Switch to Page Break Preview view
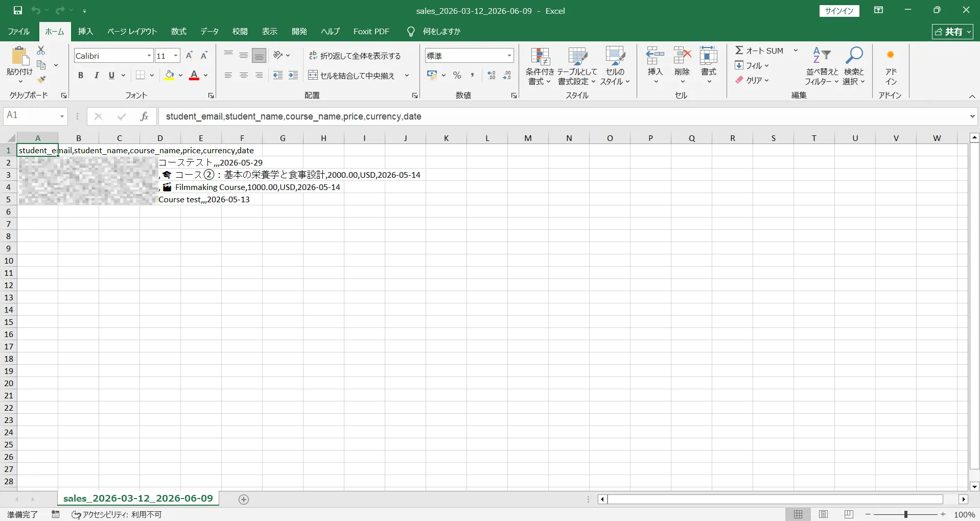The image size is (980, 521). click(849, 514)
